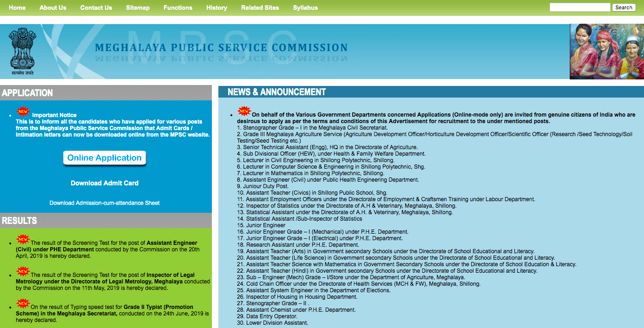
Task: Navigate to Related Sites
Action: (260, 7)
